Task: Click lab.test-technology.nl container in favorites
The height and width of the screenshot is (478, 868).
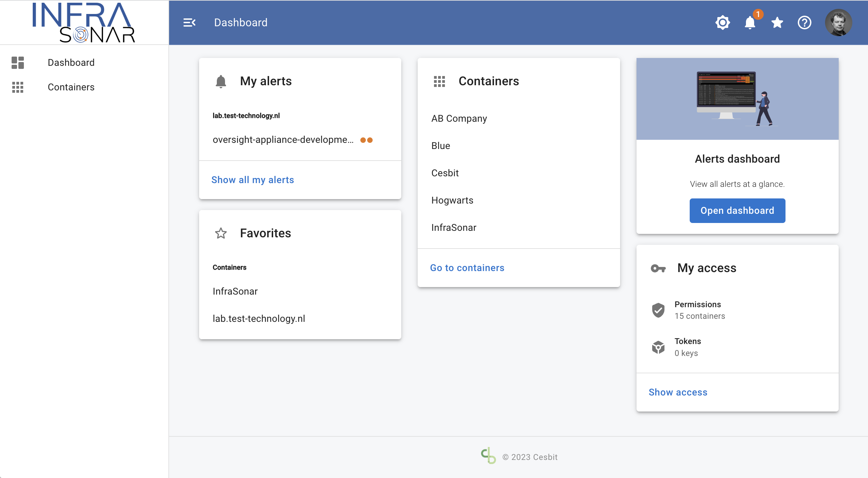Action: (x=259, y=318)
